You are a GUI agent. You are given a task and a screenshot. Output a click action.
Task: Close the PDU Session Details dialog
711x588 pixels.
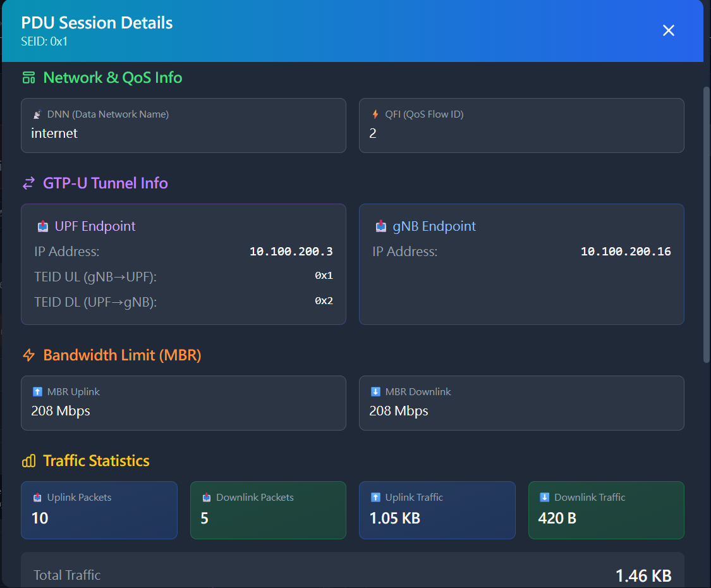coord(668,30)
